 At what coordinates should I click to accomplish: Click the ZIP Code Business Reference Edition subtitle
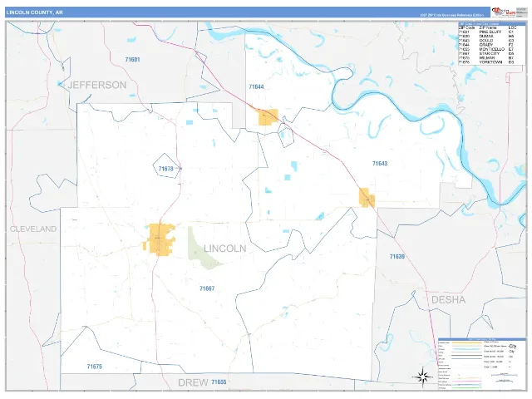point(452,15)
